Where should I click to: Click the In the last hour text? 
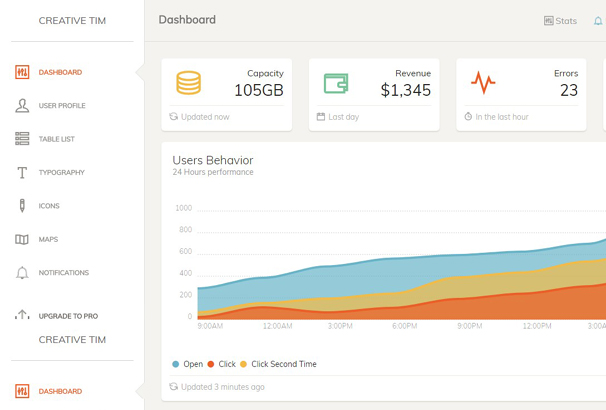502,117
